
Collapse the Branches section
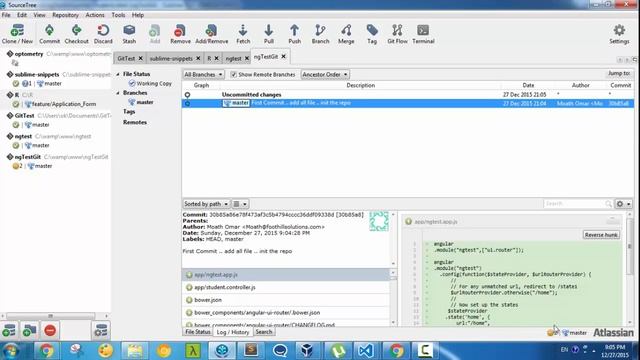pos(118,93)
